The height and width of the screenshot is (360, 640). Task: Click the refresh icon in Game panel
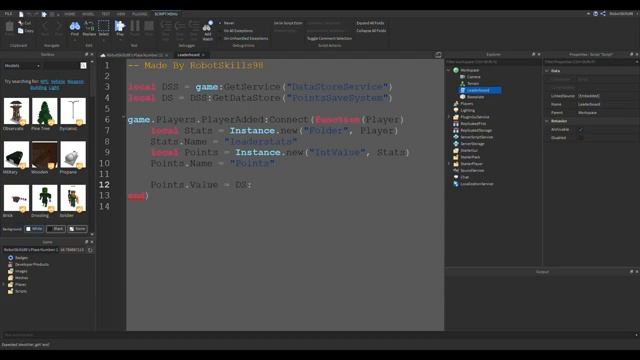click(90, 250)
